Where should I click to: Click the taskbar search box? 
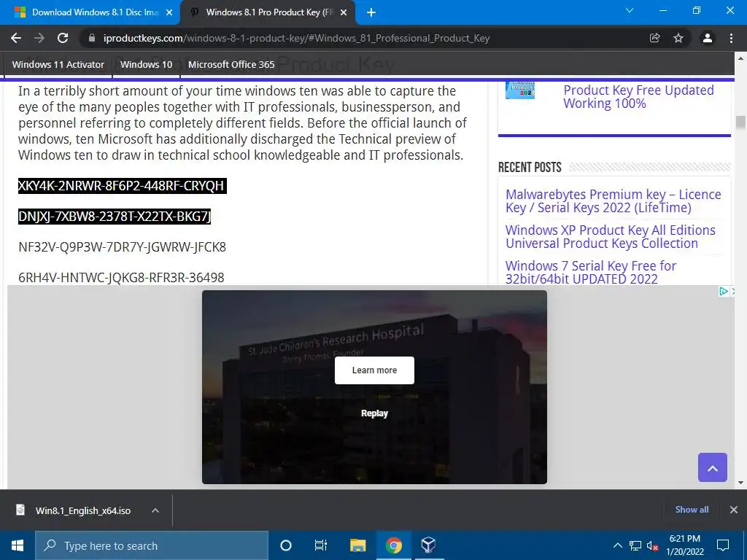pos(152,545)
